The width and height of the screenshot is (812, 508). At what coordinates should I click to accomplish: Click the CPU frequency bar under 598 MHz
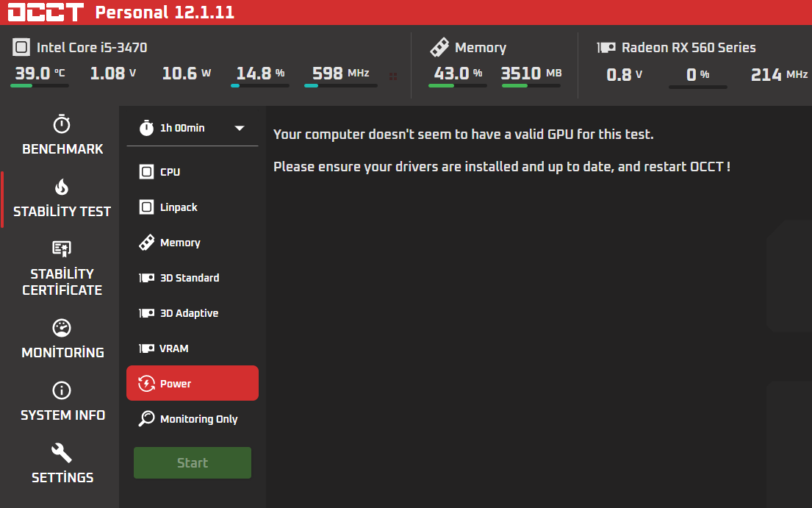(341, 86)
